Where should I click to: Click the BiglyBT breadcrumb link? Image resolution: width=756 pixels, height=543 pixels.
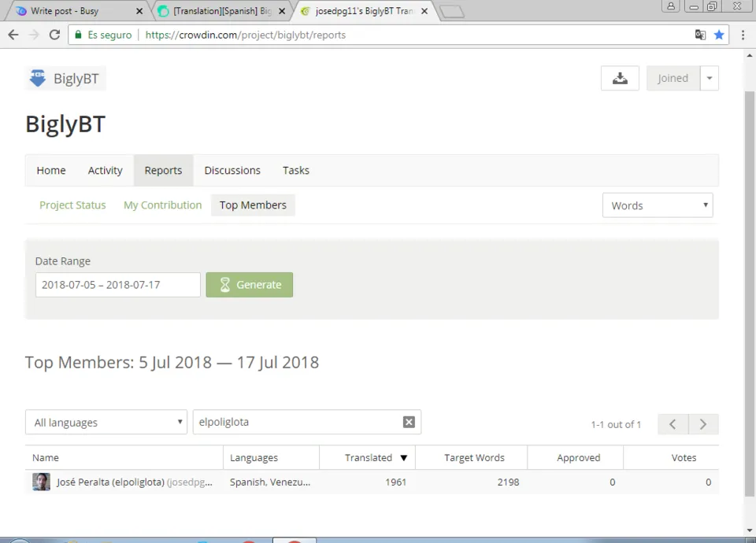click(65, 78)
